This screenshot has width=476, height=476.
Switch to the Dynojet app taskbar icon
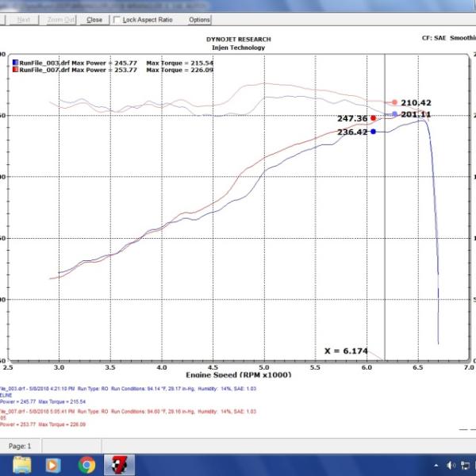click(x=121, y=465)
